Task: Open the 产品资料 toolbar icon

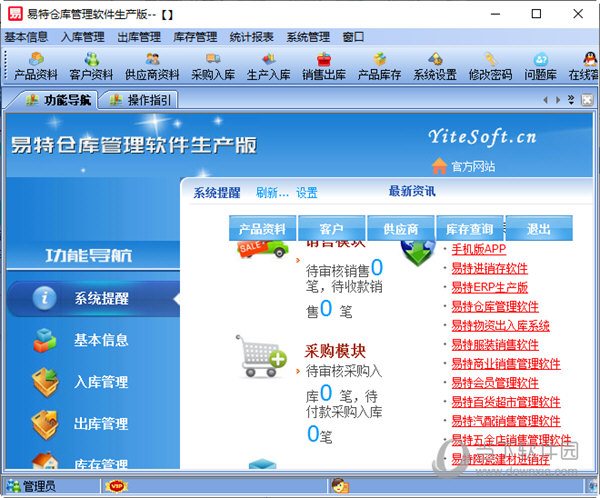Action: tap(36, 66)
